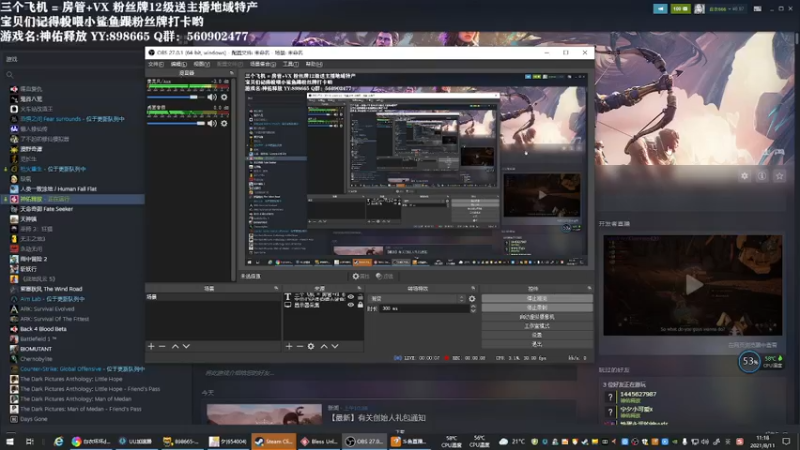Open transition properties gear icon
Screen dimensions: 800x450
[472, 298]
